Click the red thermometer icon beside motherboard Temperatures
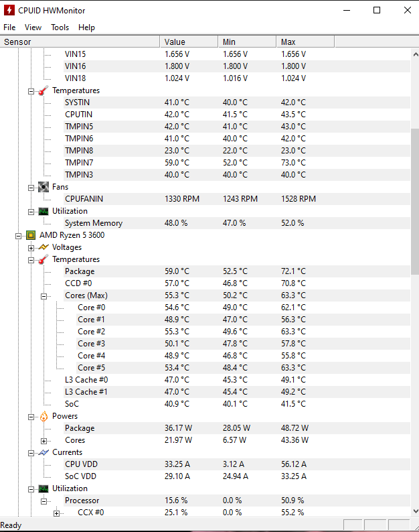This screenshot has height=532, width=419. [x=44, y=90]
